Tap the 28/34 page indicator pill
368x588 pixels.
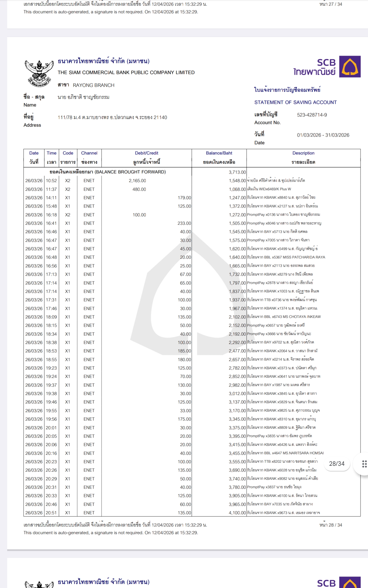pos(337,464)
